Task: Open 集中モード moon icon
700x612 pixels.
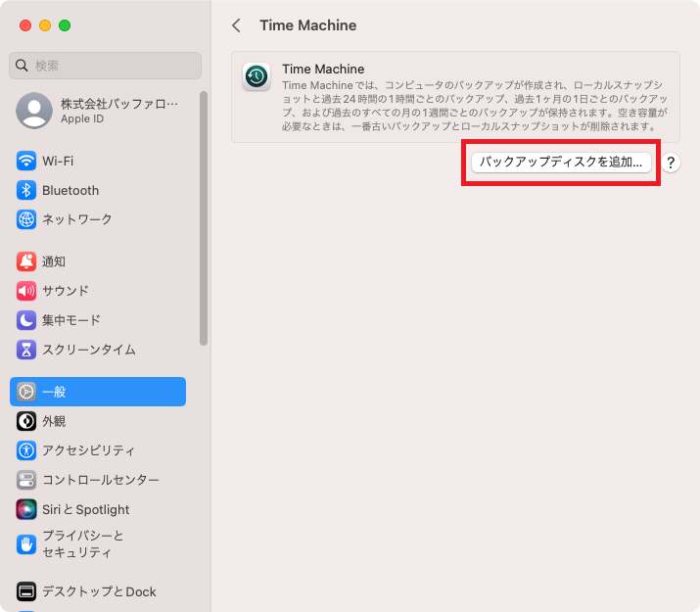Action: pos(26,320)
